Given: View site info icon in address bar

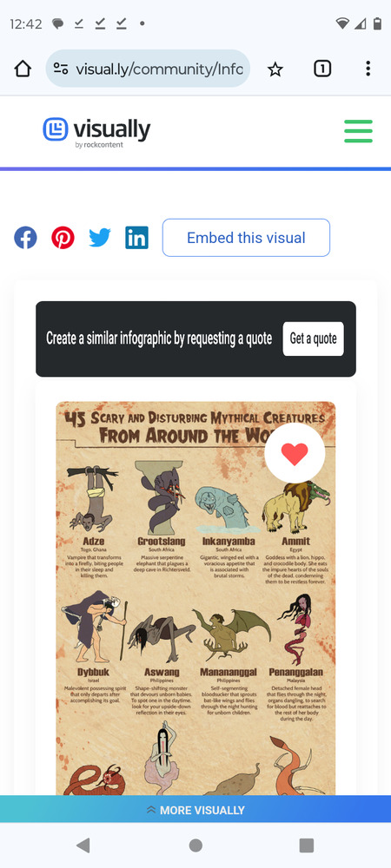Looking at the screenshot, I should (x=61, y=69).
